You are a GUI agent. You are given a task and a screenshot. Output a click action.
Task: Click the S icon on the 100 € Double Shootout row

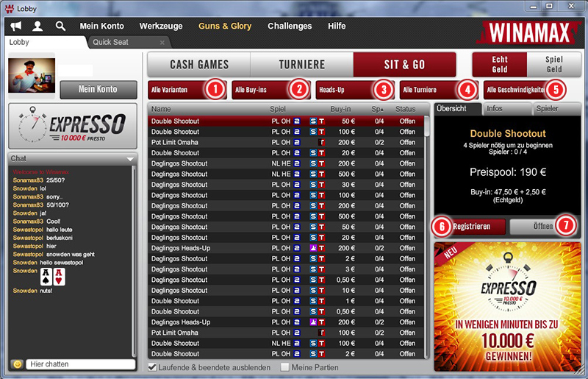pyautogui.click(x=313, y=132)
